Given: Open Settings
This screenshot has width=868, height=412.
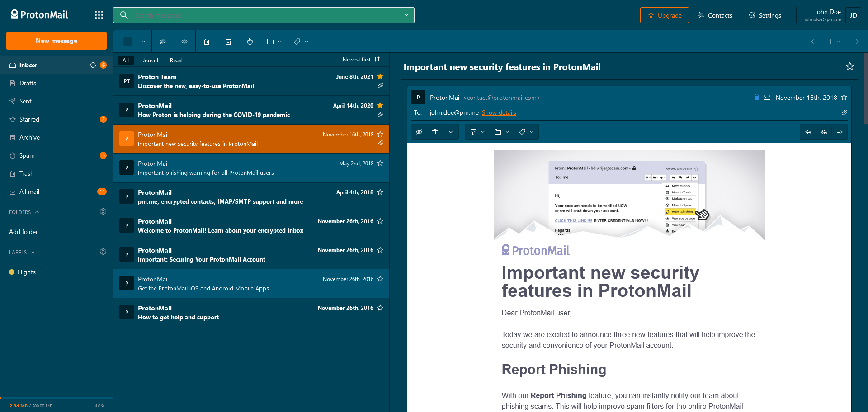Looking at the screenshot, I should pyautogui.click(x=765, y=15).
